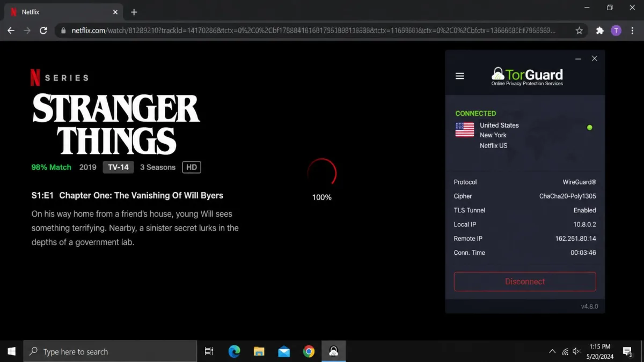This screenshot has width=644, height=362.
Task: Click the Netflix US server label
Action: tap(493, 145)
